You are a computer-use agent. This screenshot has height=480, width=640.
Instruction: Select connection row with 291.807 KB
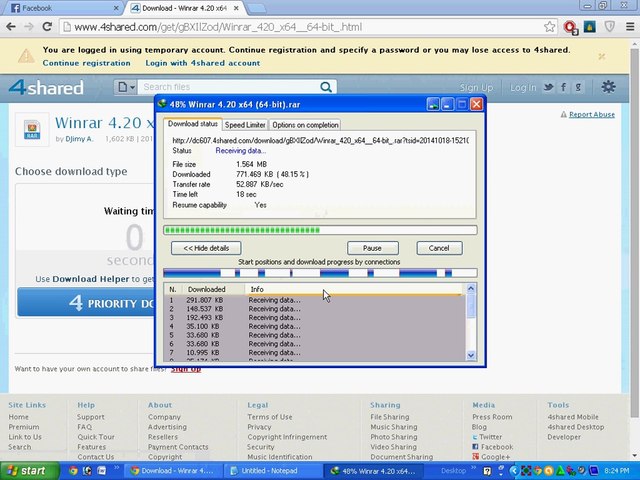[x=314, y=300]
